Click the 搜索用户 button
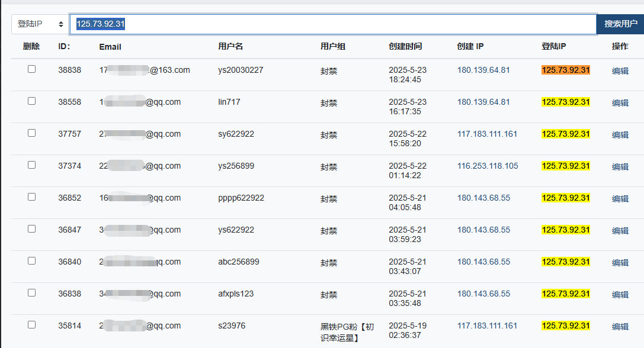Screen dimensions: 644x348 pyautogui.click(x=620, y=24)
